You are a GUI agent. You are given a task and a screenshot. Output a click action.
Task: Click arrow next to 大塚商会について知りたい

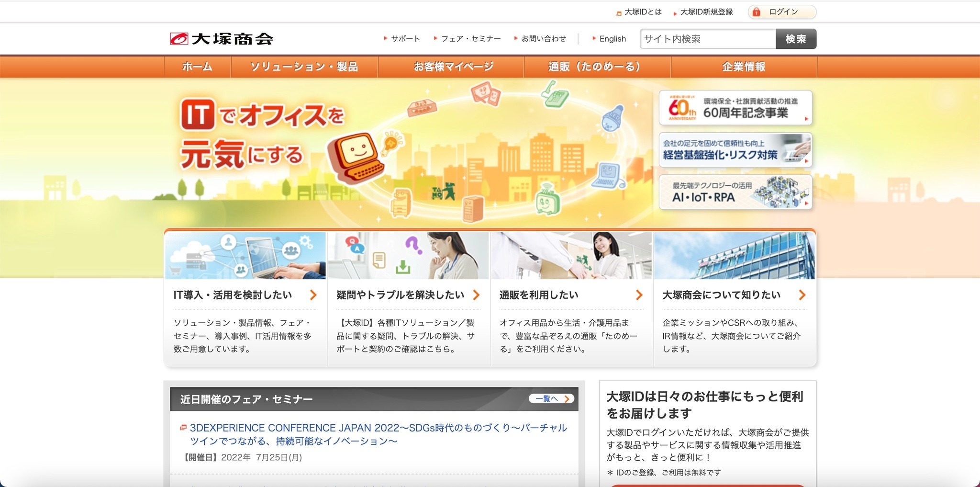click(802, 295)
